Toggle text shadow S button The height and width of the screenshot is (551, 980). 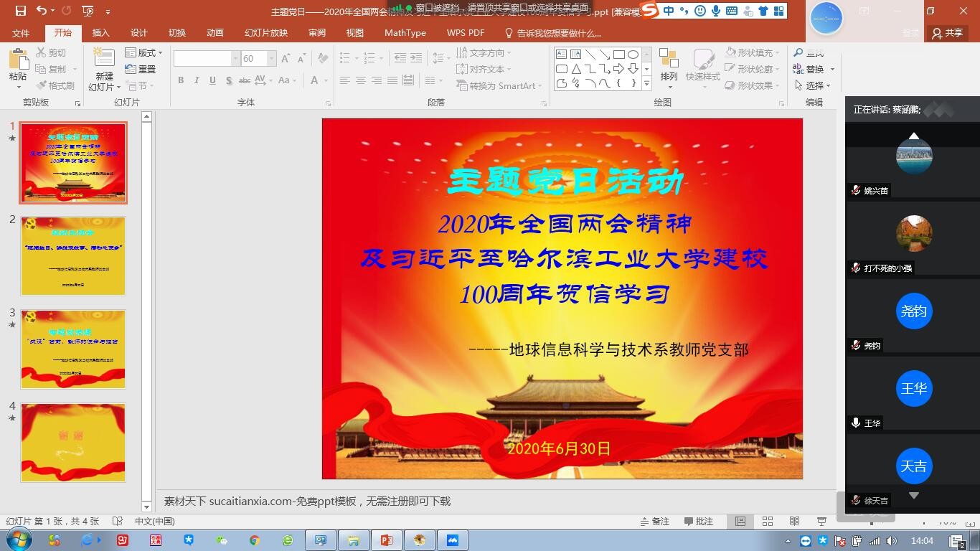(x=228, y=80)
